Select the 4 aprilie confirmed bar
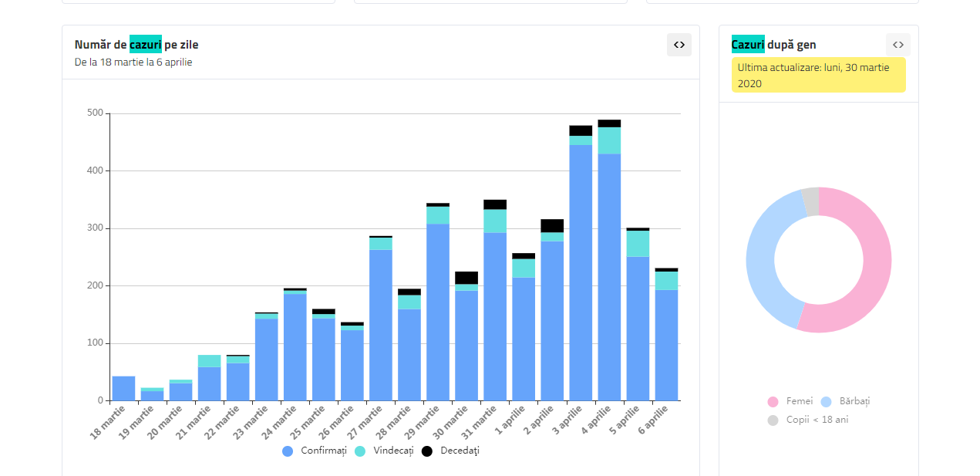The image size is (980, 476). [x=609, y=278]
